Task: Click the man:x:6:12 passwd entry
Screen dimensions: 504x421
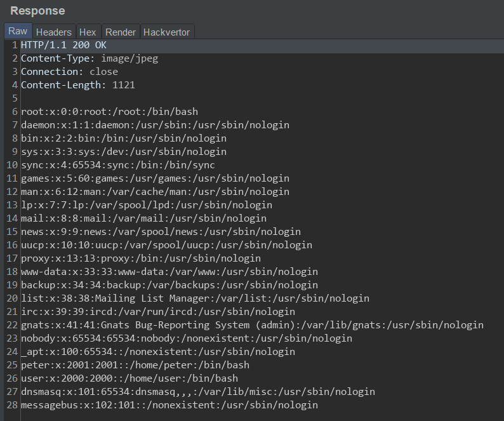Action: 156,192
